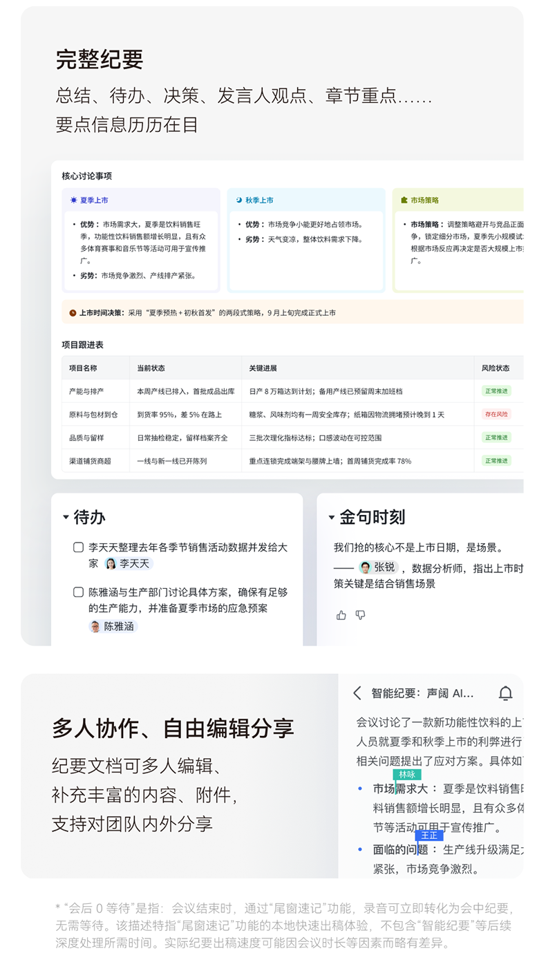546x980 pixels.
Task: Click the moon icon beside 秋季上市
Action: pos(239,200)
